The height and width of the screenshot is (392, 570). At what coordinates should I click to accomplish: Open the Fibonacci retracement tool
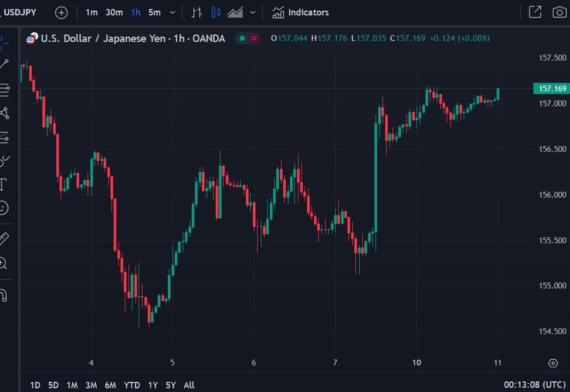(x=4, y=90)
